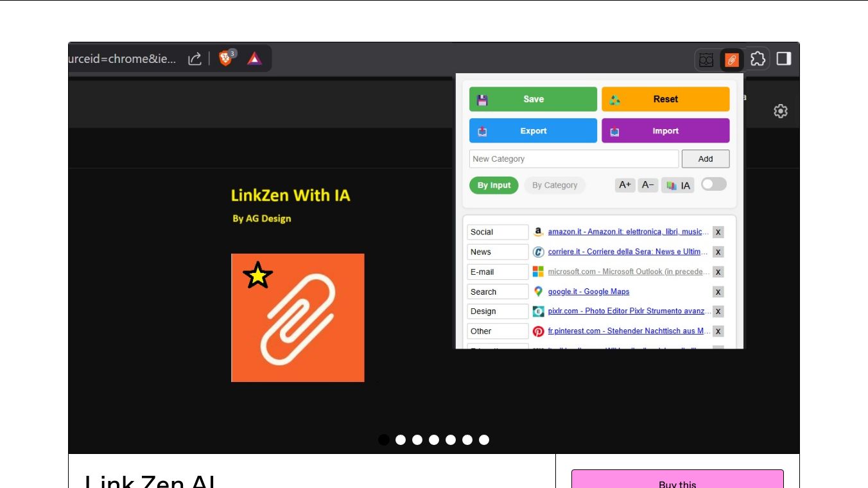Screen dimensions: 868x488
Task: Open the pixlr.com Photo Editor link
Action: click(629, 311)
